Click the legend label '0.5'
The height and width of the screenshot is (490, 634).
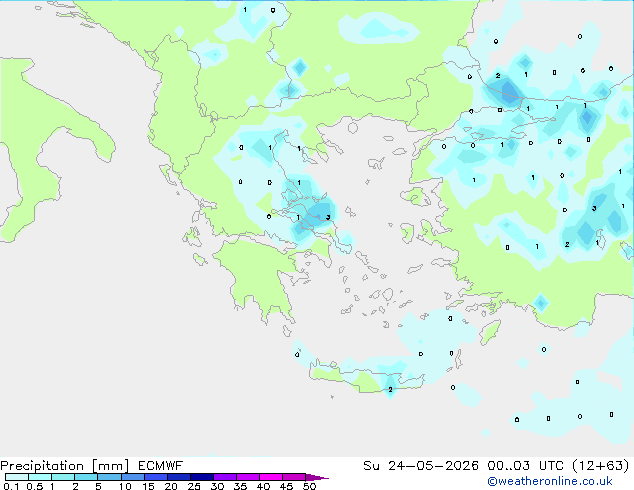(x=35, y=486)
